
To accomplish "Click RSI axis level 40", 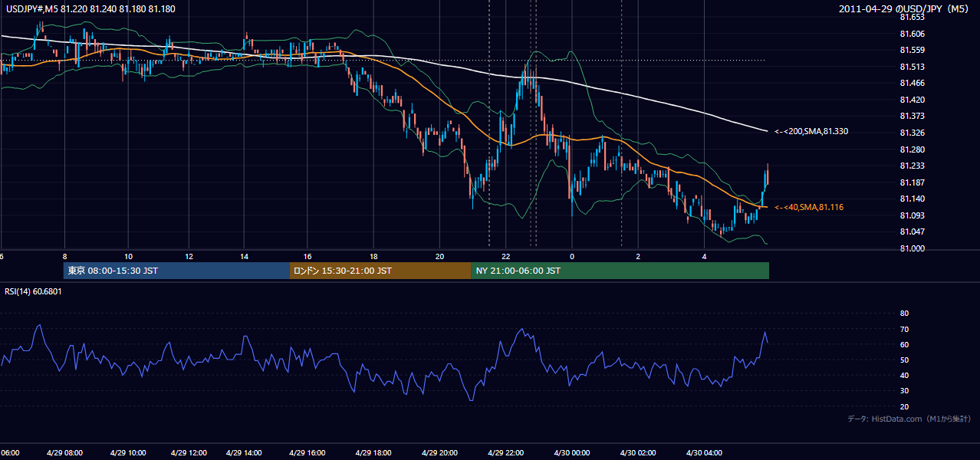I will click(904, 375).
